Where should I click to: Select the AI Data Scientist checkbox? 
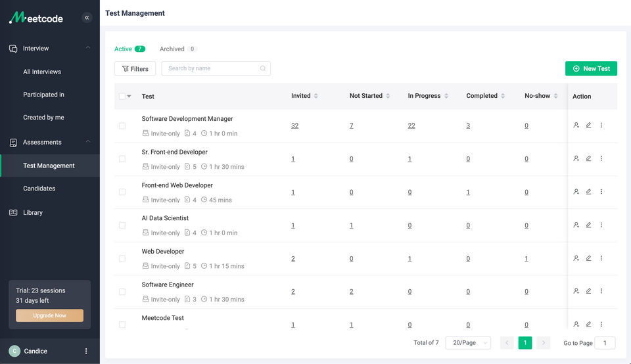[x=122, y=225]
